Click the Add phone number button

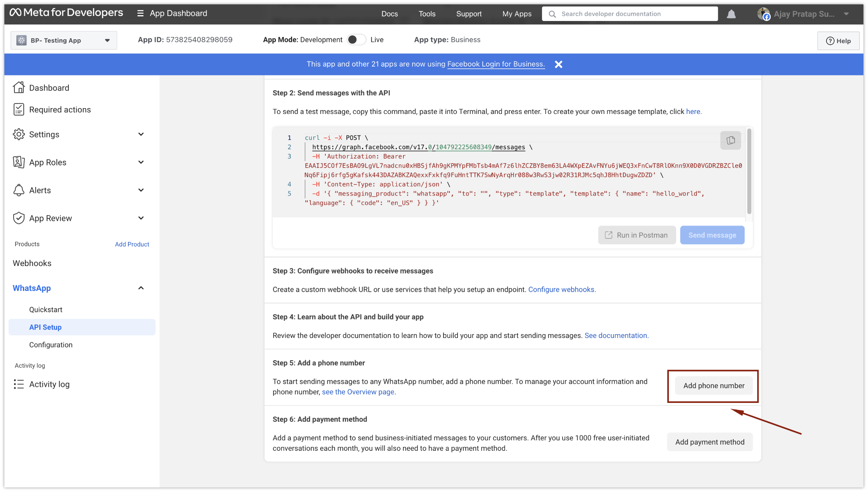(x=714, y=386)
